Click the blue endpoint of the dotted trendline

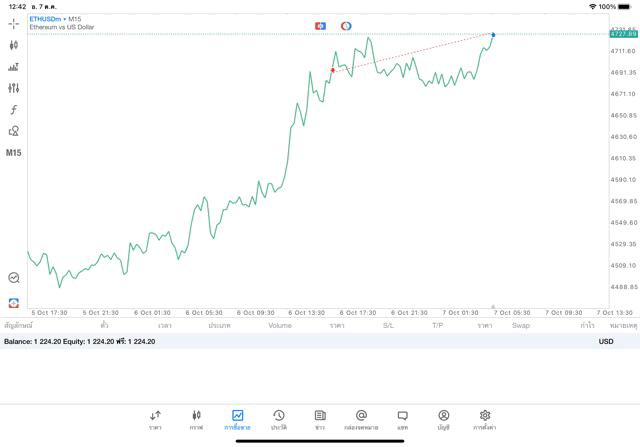pos(493,35)
